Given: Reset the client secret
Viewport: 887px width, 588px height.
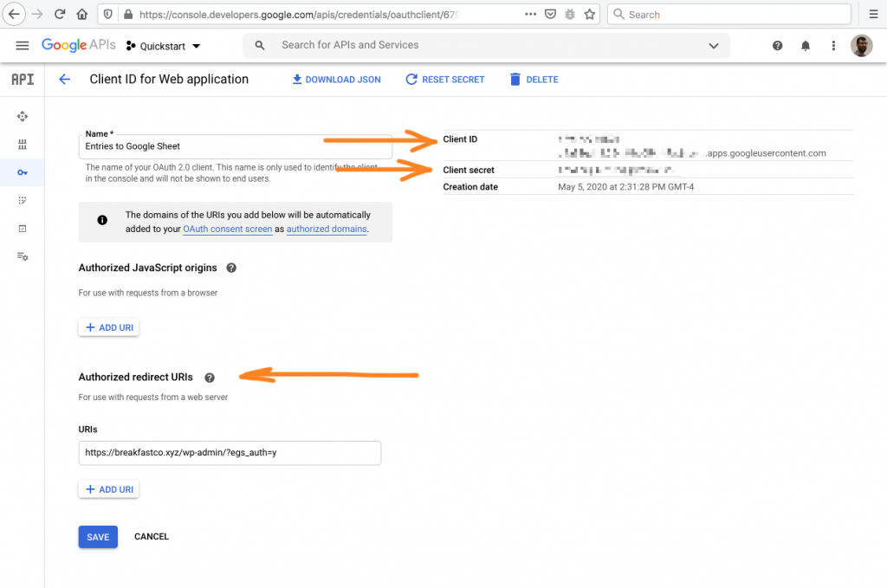Looking at the screenshot, I should [x=445, y=80].
